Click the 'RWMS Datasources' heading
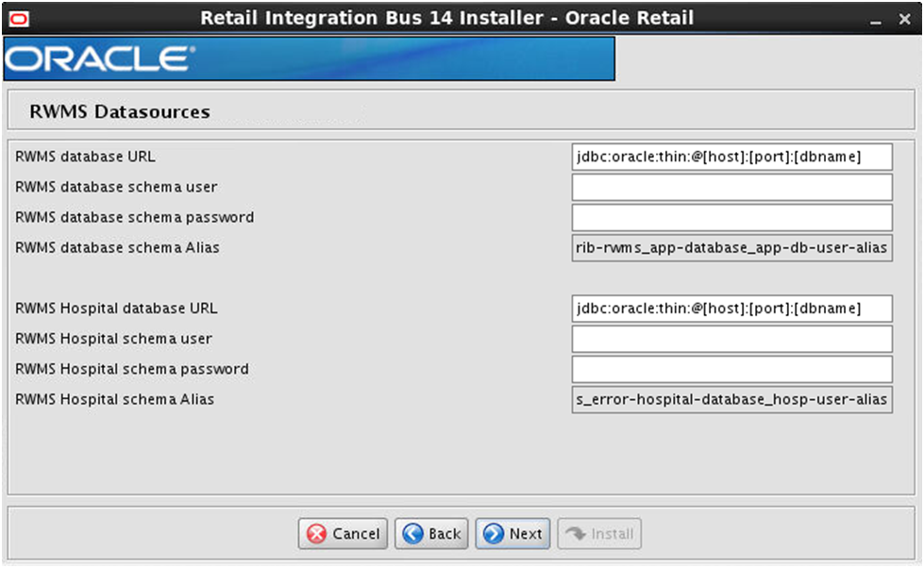This screenshot has width=924, height=568. pyautogui.click(x=120, y=111)
